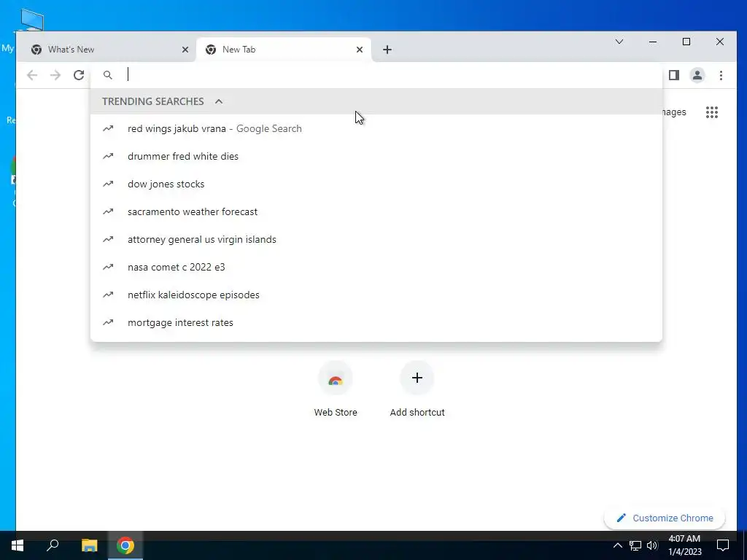This screenshot has width=747, height=560.
Task: Pick netflix kaleidoscope episodes suggestion
Action: point(376,295)
